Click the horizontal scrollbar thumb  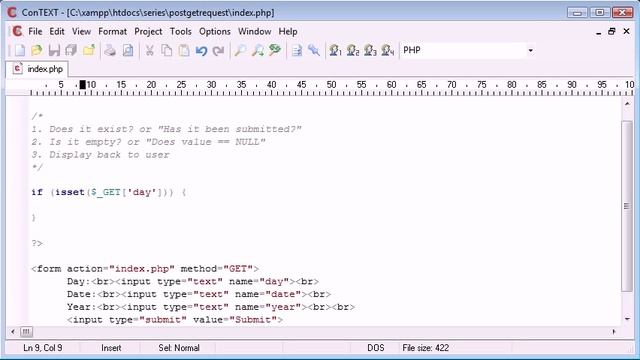pyautogui.click(x=26, y=332)
